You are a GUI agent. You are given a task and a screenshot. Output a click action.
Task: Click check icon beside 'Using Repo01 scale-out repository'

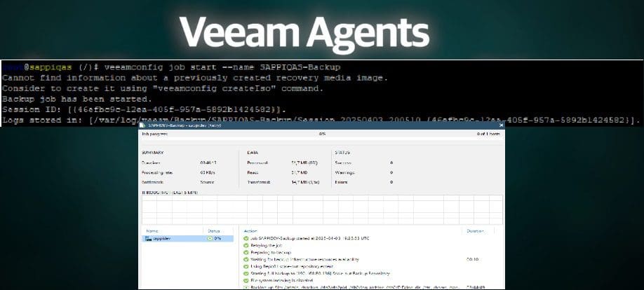coord(246,265)
